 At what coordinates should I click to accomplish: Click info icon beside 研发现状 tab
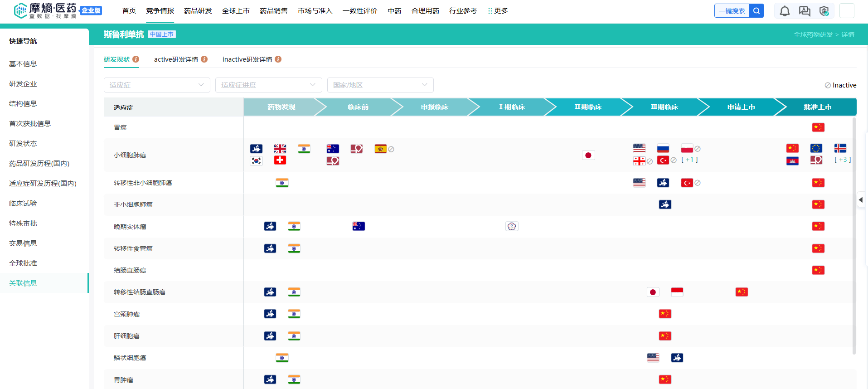click(136, 59)
